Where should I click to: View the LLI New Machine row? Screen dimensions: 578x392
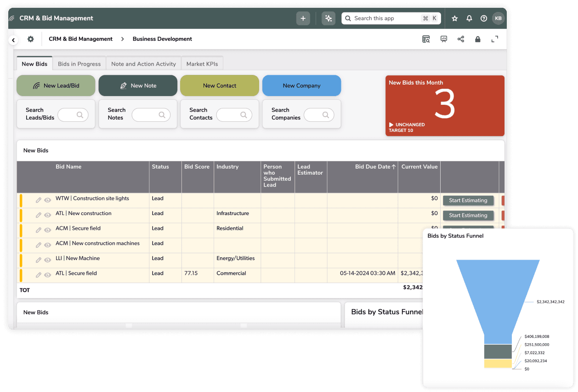click(x=47, y=260)
